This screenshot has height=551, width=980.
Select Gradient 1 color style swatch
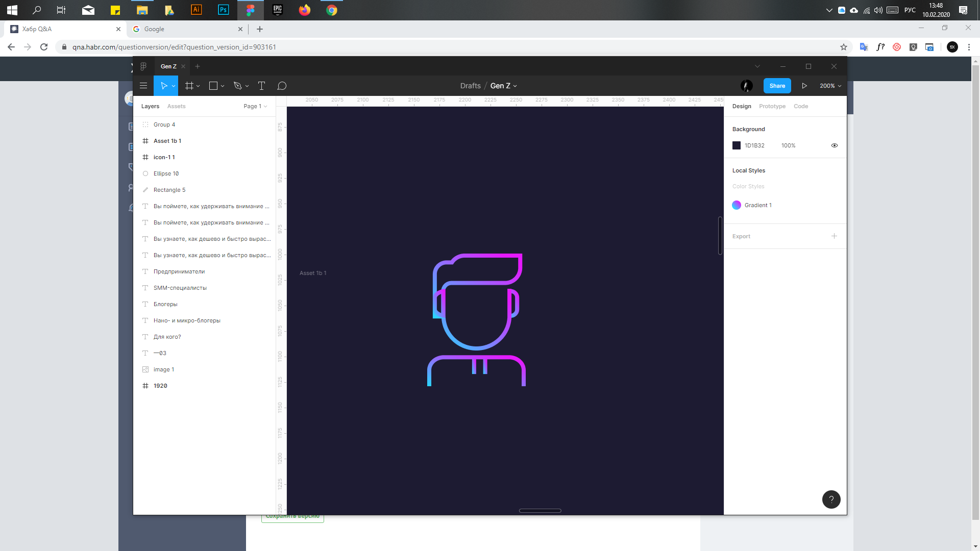[x=737, y=205]
